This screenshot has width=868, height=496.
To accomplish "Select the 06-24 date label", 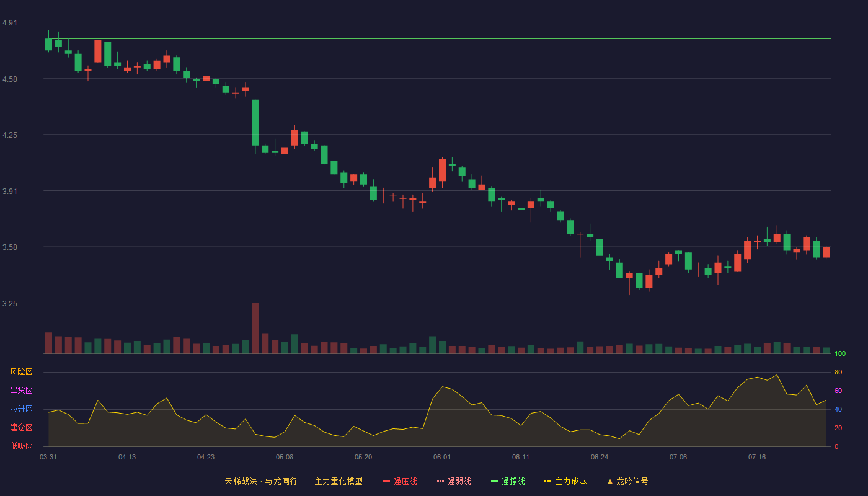I will (x=600, y=457).
